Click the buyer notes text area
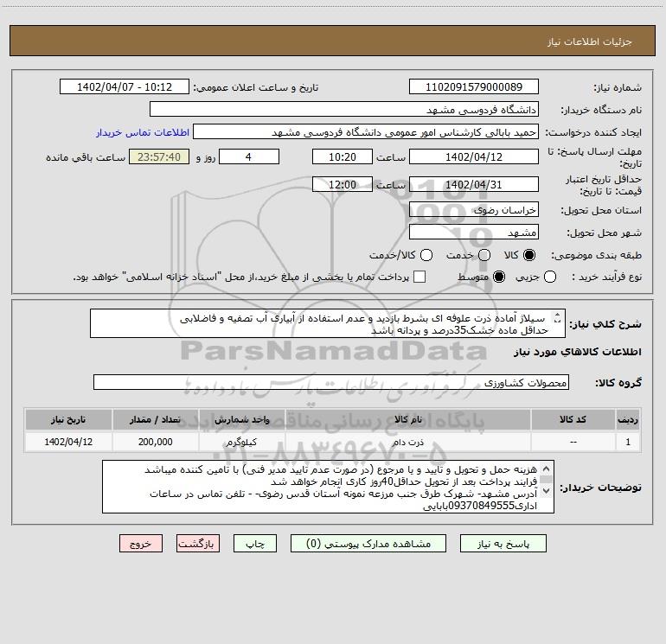Screen dimensions: 666x644 coord(328,487)
